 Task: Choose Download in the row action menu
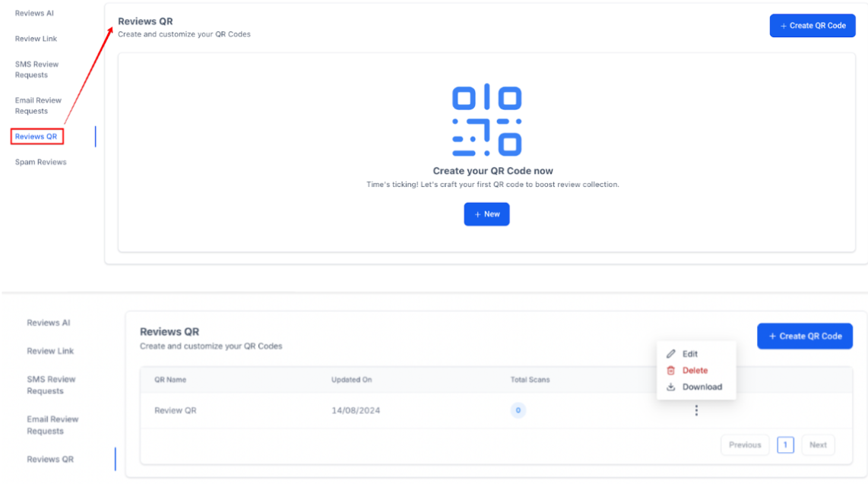tap(702, 387)
